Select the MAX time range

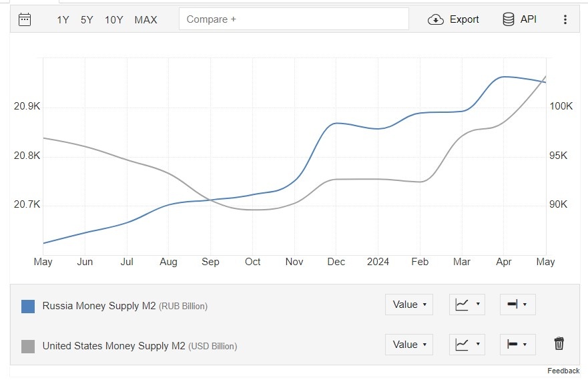click(x=145, y=20)
